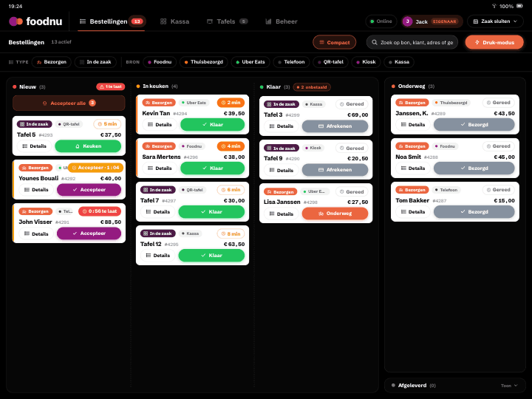Screen dimensions: 532x399
Task: Click the Wi-Fi icon in status bar
Action: 494,6
